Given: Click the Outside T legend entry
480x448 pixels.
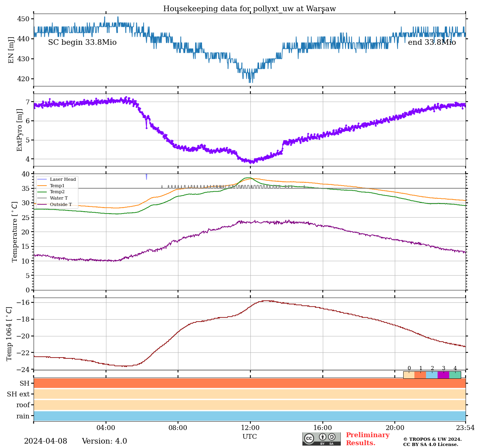Looking at the screenshot, I should click(55, 204).
